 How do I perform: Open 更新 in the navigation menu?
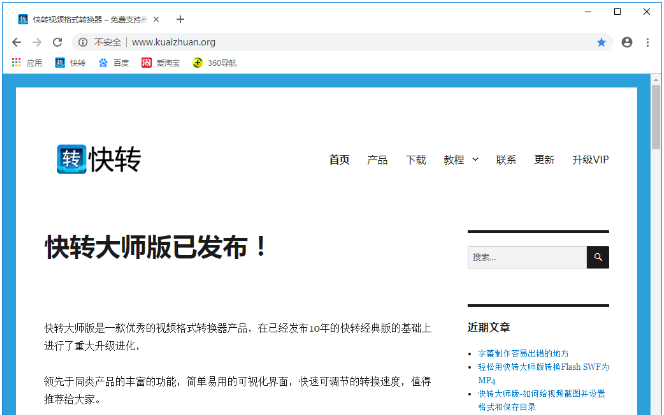(544, 160)
